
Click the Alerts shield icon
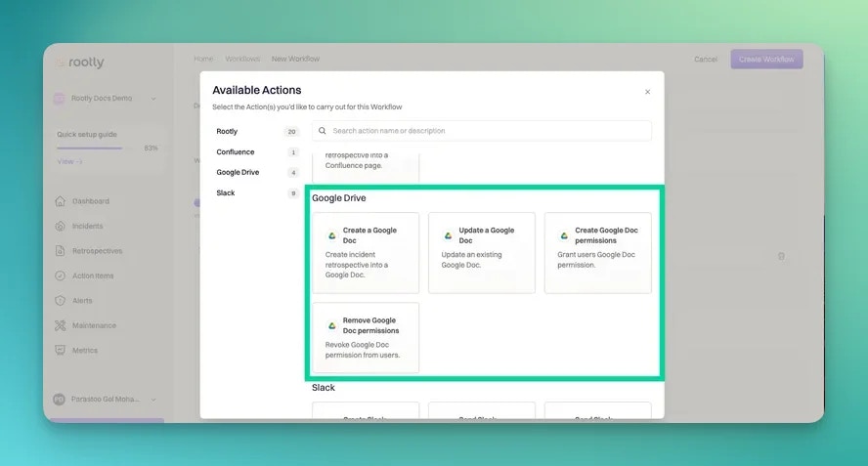[60, 301]
